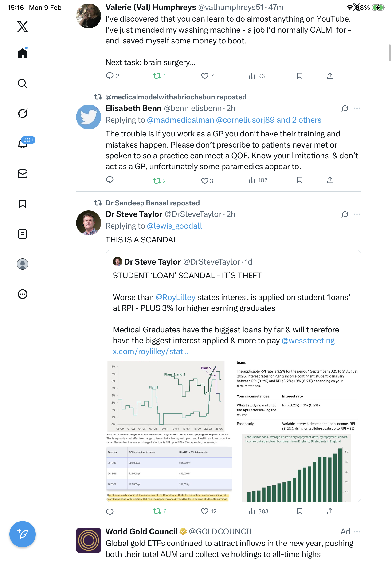Like Valerie Humphreys' washing machine post
Image resolution: width=392 pixels, height=561 pixels.
(204, 76)
